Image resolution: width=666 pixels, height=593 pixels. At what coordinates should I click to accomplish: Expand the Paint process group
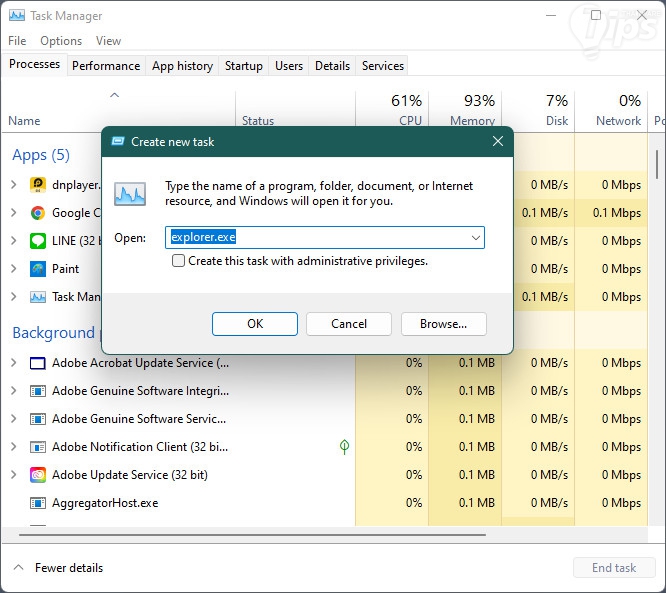(x=14, y=269)
